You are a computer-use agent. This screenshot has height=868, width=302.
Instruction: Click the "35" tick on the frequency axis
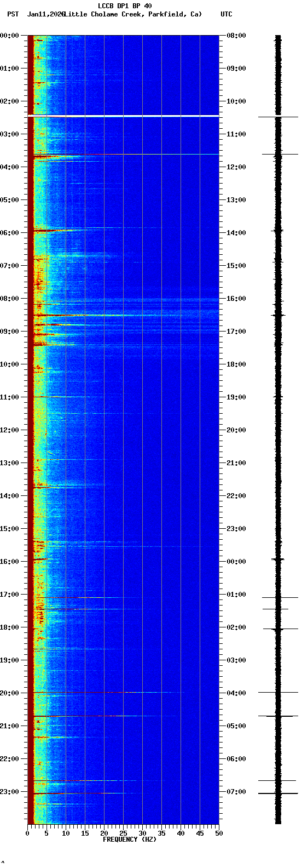click(x=161, y=833)
